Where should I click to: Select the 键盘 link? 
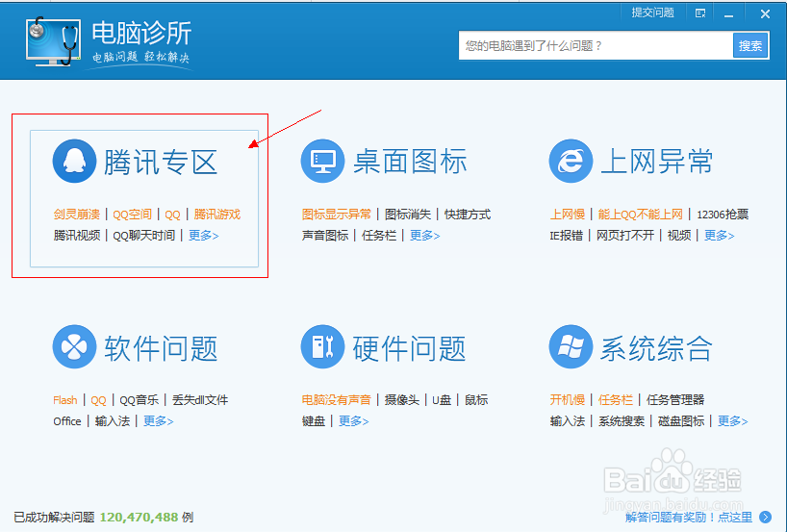pyautogui.click(x=314, y=421)
